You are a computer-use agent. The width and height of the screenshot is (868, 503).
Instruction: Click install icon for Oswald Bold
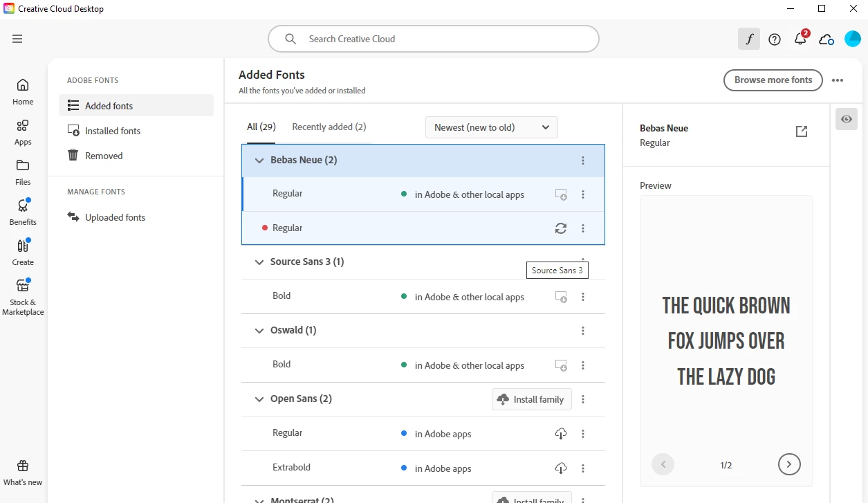(561, 365)
